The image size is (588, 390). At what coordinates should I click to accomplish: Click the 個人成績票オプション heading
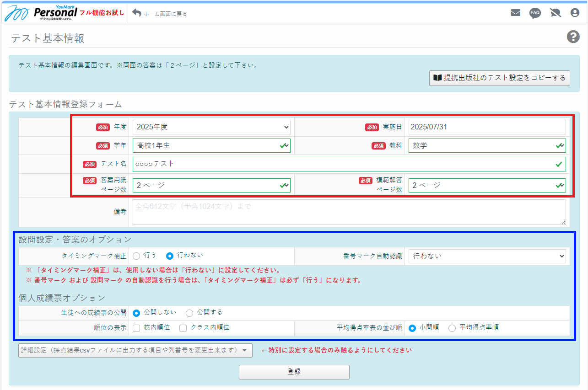pos(62,298)
